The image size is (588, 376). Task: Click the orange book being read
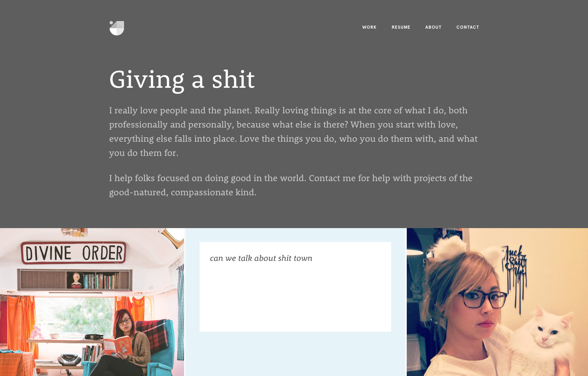pos(118,346)
